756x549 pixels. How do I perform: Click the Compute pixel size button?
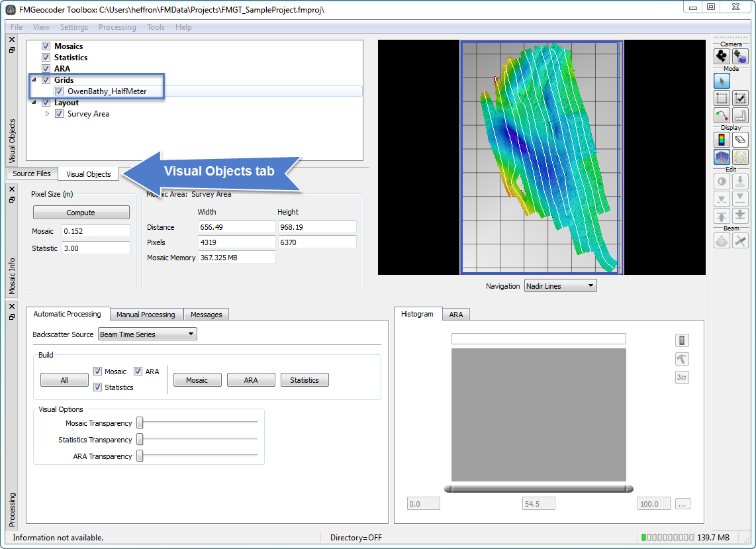[x=81, y=213]
